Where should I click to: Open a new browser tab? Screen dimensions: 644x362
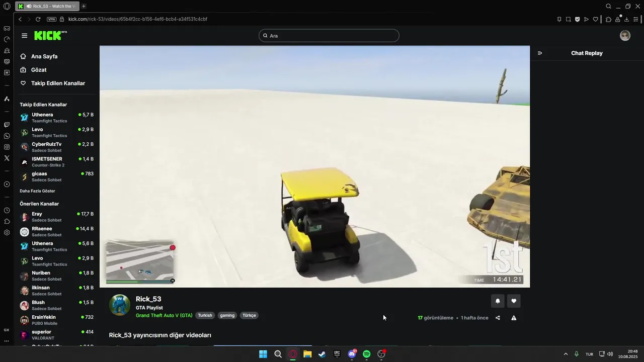(x=84, y=6)
